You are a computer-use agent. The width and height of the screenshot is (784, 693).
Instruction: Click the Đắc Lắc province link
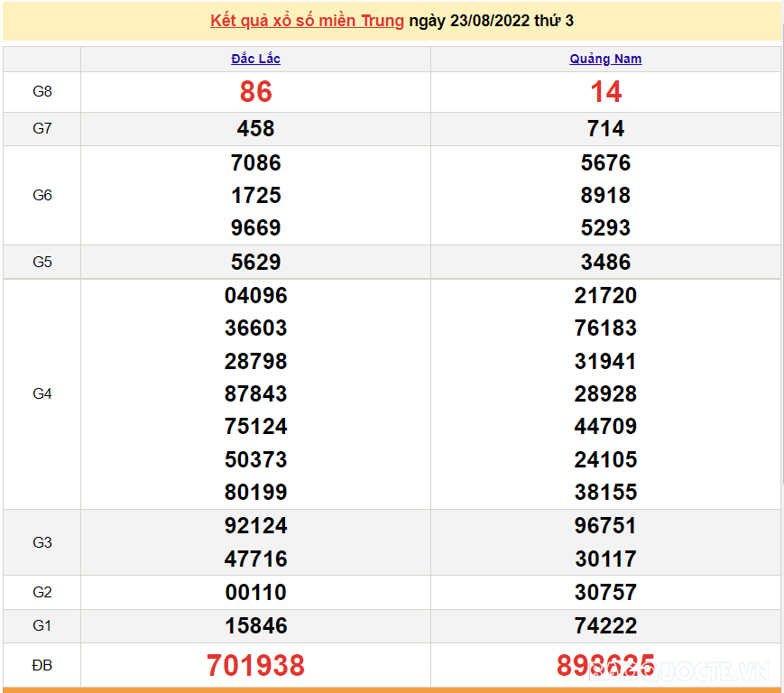(x=255, y=59)
